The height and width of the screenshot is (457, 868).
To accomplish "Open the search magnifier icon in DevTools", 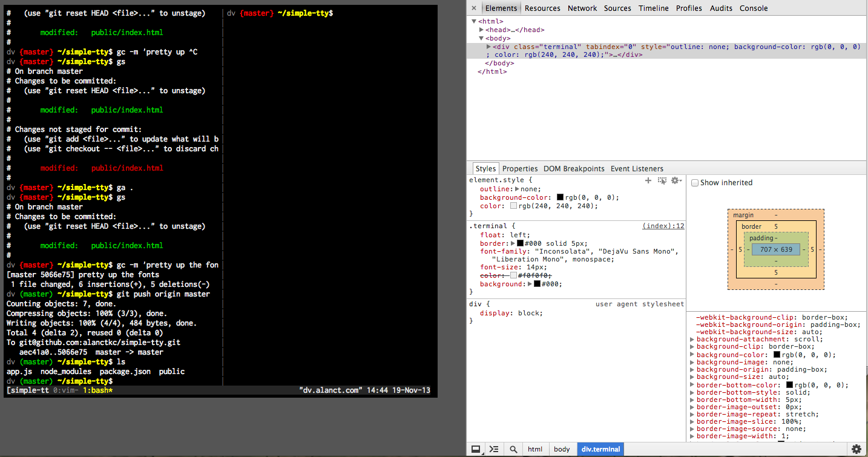I will (x=513, y=449).
